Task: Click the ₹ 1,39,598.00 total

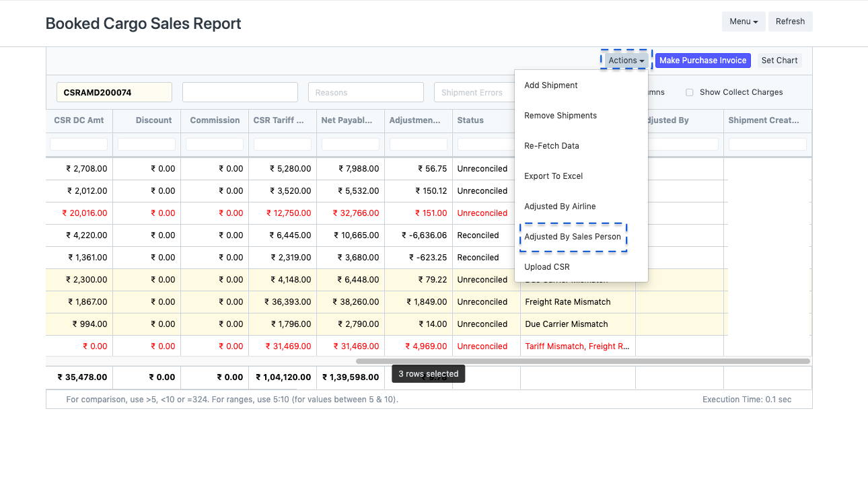Action: (x=351, y=377)
